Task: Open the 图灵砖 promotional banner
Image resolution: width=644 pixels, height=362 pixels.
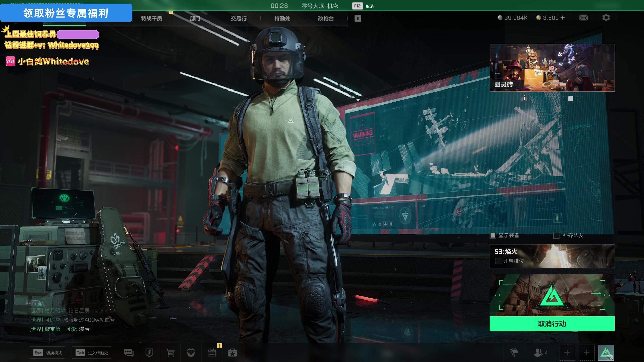Action: tap(552, 68)
